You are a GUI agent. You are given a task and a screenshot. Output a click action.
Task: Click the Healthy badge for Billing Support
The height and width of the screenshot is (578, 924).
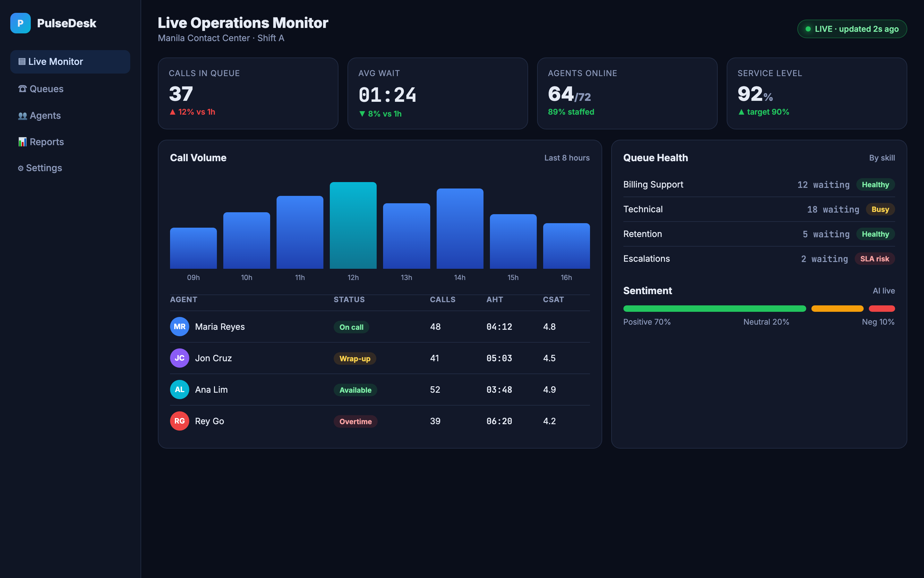(875, 185)
